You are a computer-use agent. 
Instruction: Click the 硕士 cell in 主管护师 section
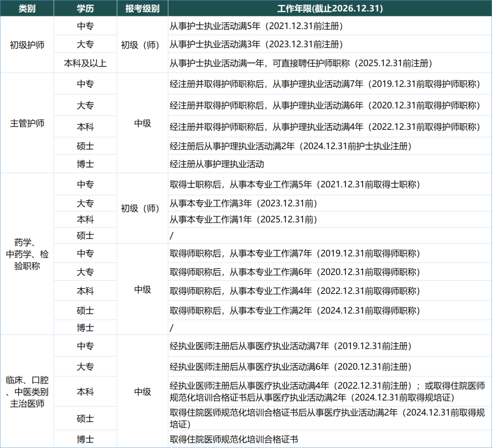(x=85, y=146)
